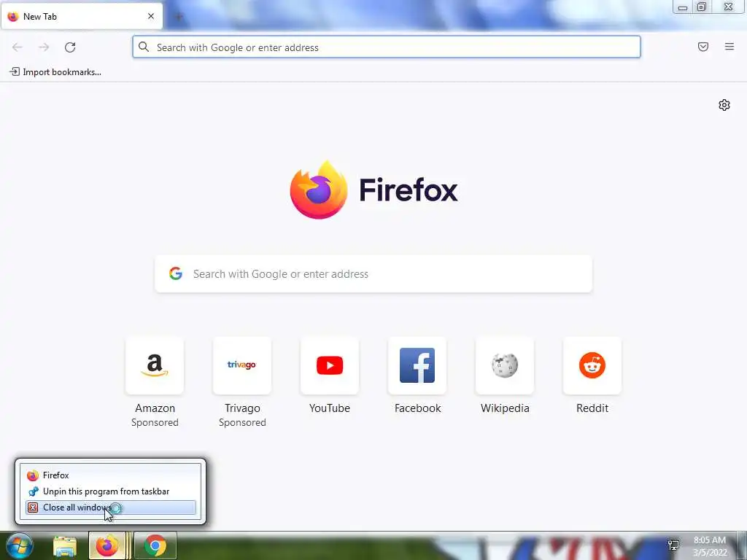Open a new tab with plus button
This screenshot has width=747, height=560.
coord(179,17)
